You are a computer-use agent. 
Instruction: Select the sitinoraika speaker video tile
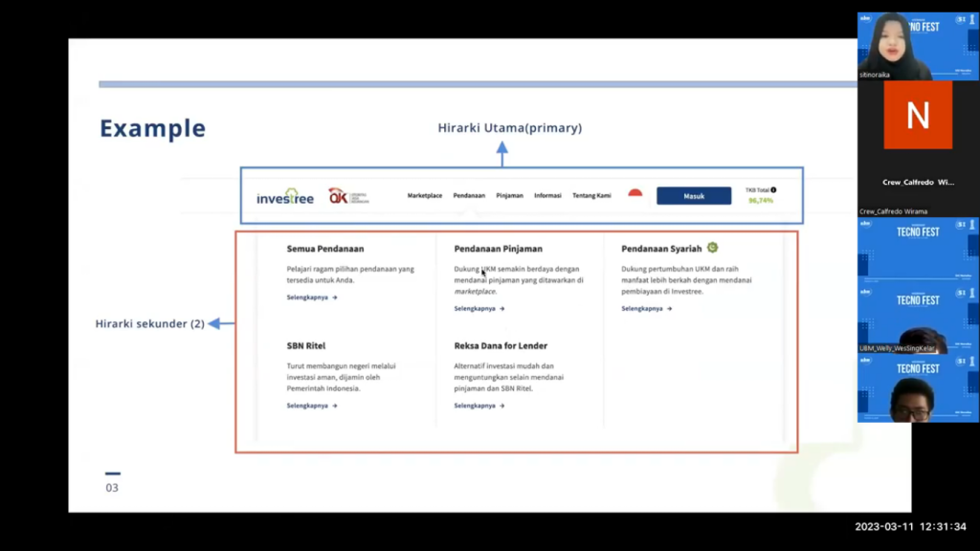(x=918, y=46)
